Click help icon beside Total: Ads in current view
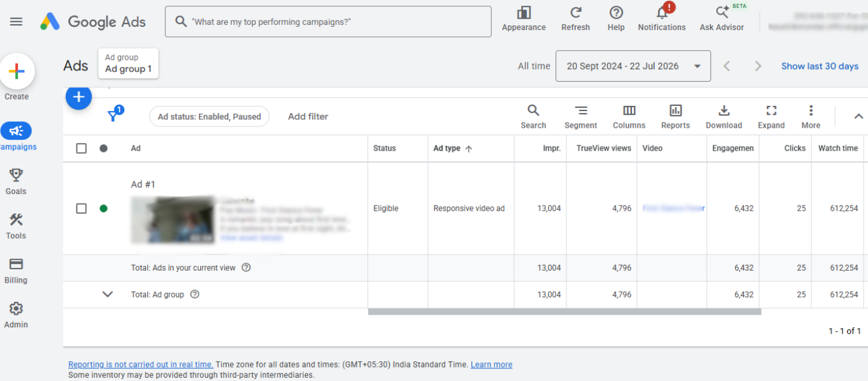Viewport: 868px width, 381px height. 246,267
